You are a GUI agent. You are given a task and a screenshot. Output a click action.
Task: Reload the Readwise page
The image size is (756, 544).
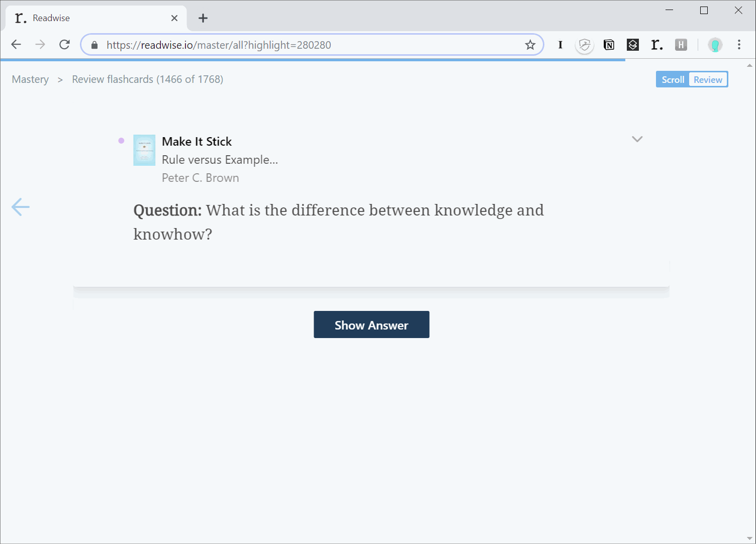[x=64, y=45]
